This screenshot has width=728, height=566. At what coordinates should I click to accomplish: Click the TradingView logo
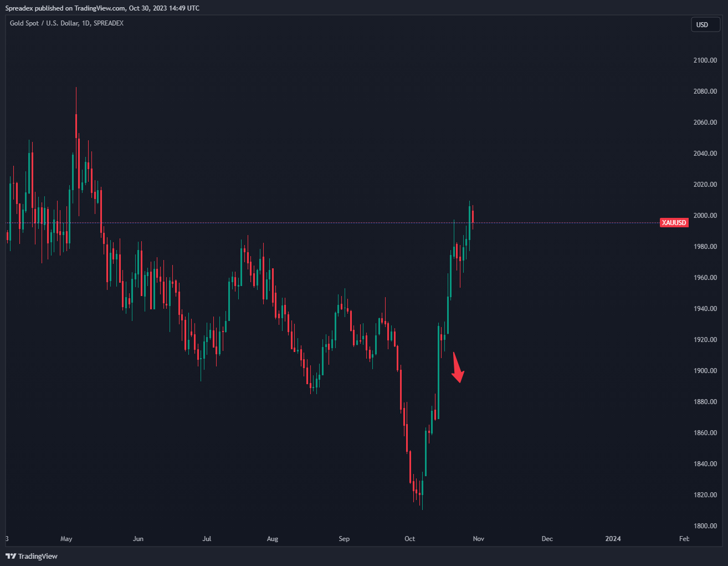32,556
